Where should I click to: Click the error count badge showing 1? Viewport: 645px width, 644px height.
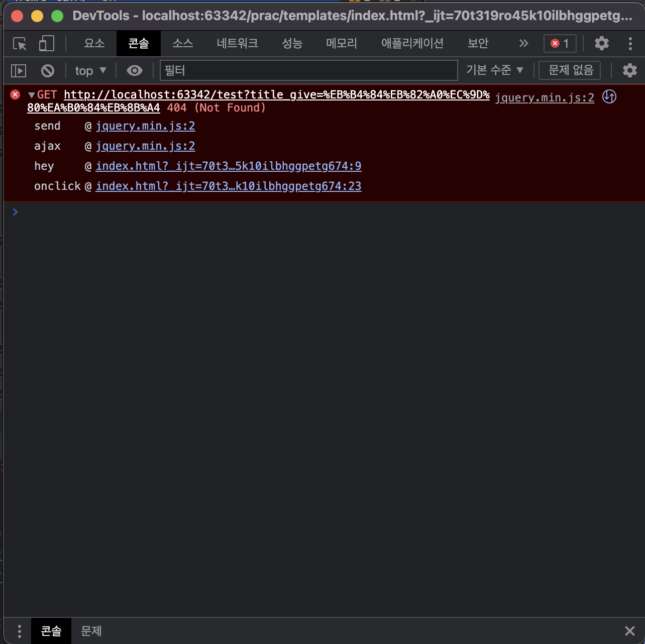[560, 44]
